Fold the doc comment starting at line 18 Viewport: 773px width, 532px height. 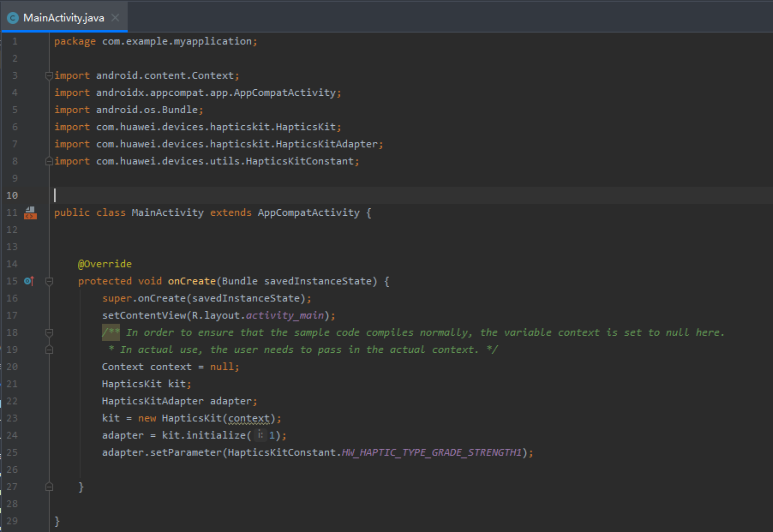pos(49,332)
